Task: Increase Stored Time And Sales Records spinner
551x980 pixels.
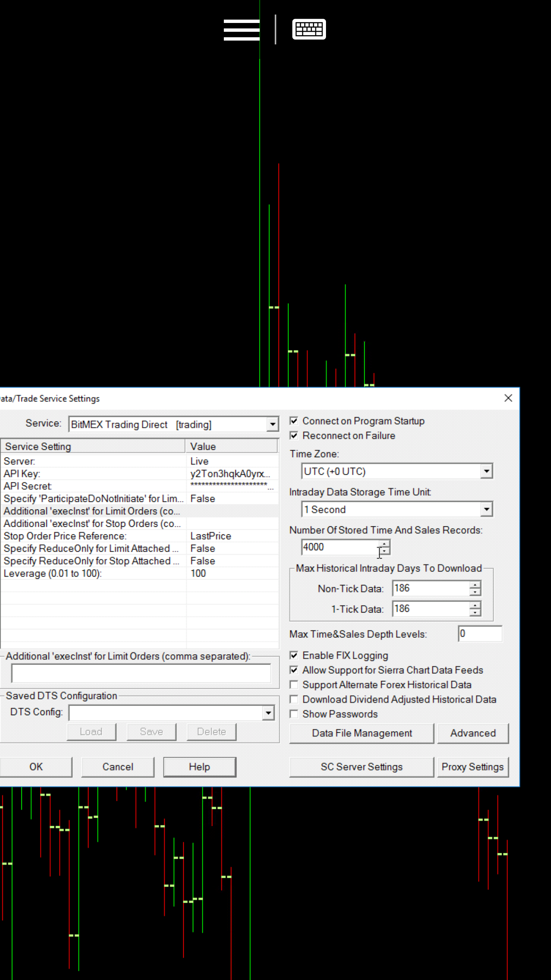Action: [384, 544]
